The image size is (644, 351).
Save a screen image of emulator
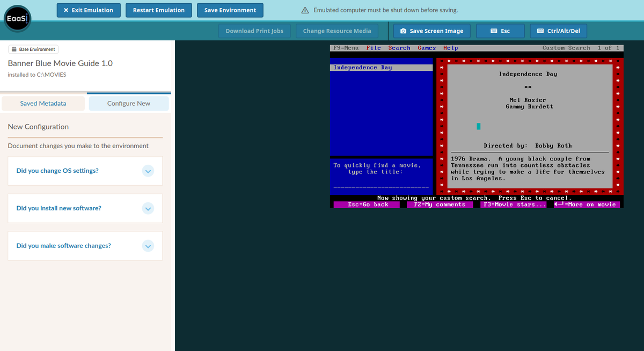(432, 31)
